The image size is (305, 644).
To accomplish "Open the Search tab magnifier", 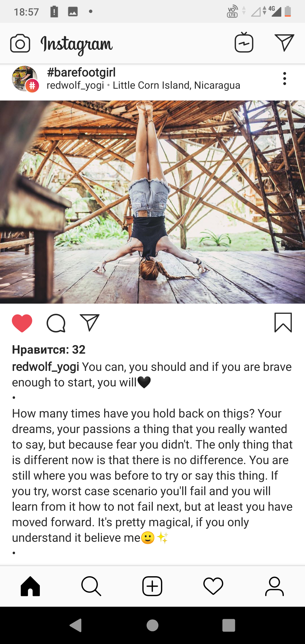I will point(91,586).
